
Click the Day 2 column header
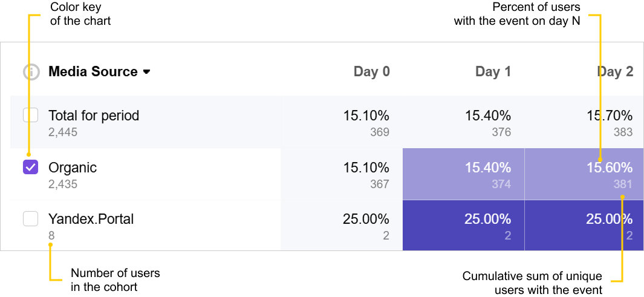(615, 72)
